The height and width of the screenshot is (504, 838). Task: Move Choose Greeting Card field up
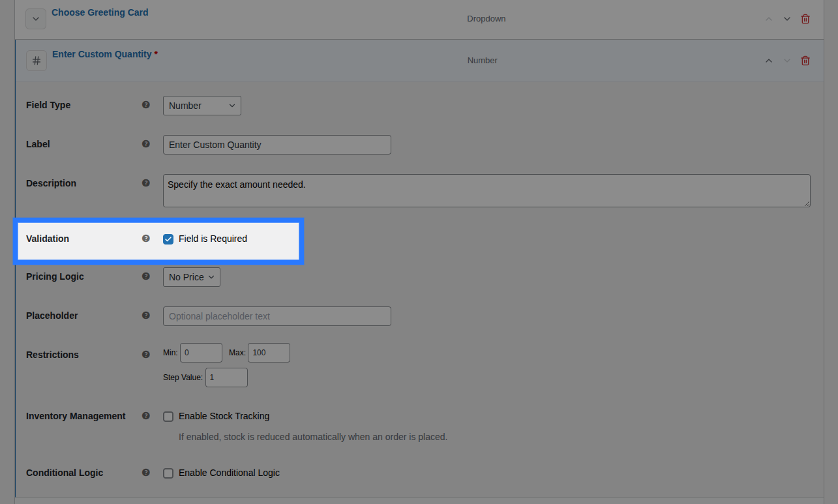(x=769, y=19)
